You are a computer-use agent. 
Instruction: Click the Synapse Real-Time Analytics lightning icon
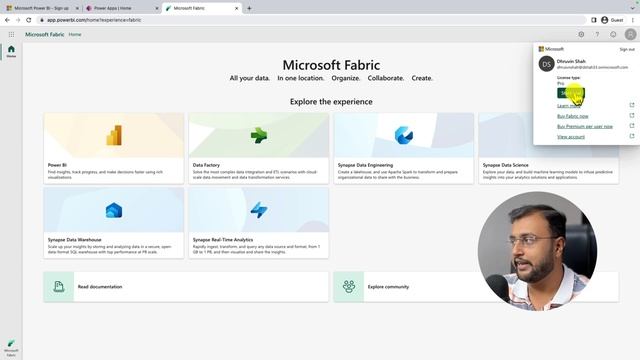click(x=259, y=210)
